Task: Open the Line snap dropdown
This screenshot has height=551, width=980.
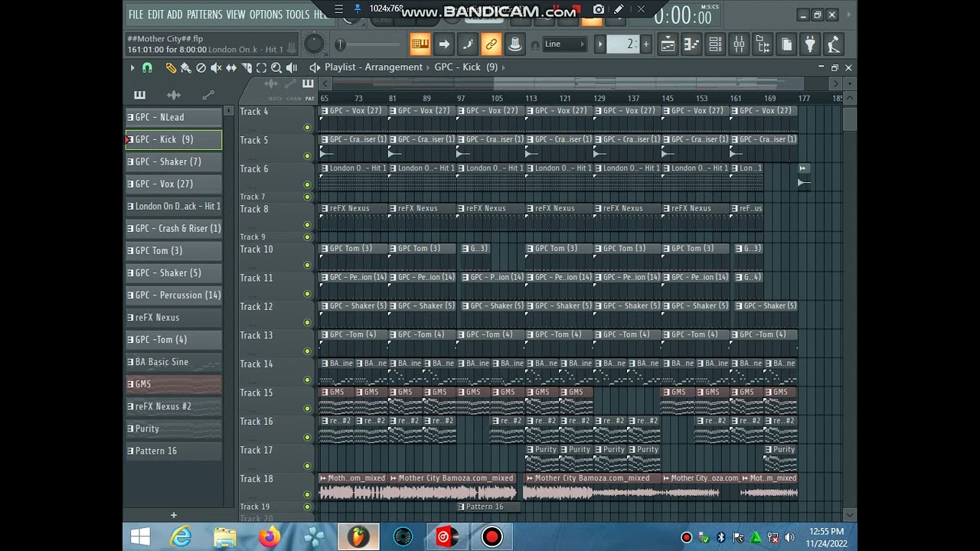Action: point(565,44)
